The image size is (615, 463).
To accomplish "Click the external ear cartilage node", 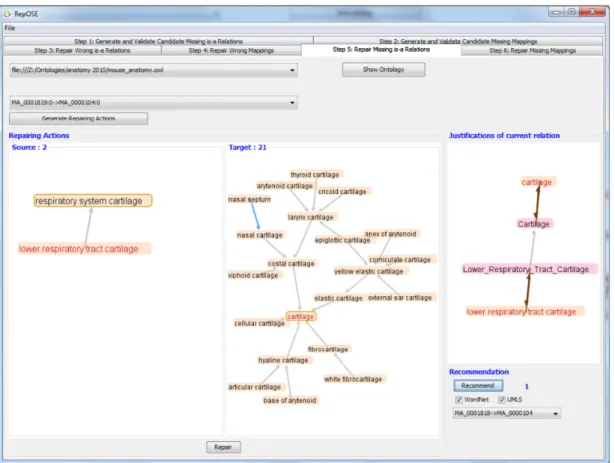I will click(x=400, y=298).
